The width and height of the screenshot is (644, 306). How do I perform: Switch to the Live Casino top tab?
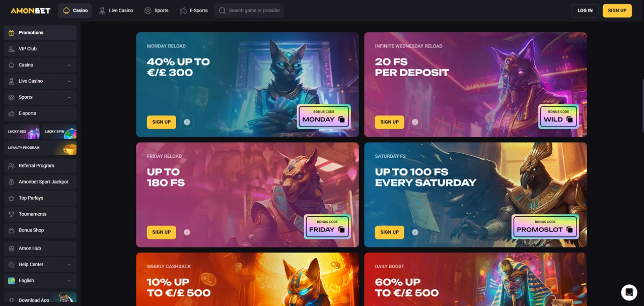tap(116, 11)
